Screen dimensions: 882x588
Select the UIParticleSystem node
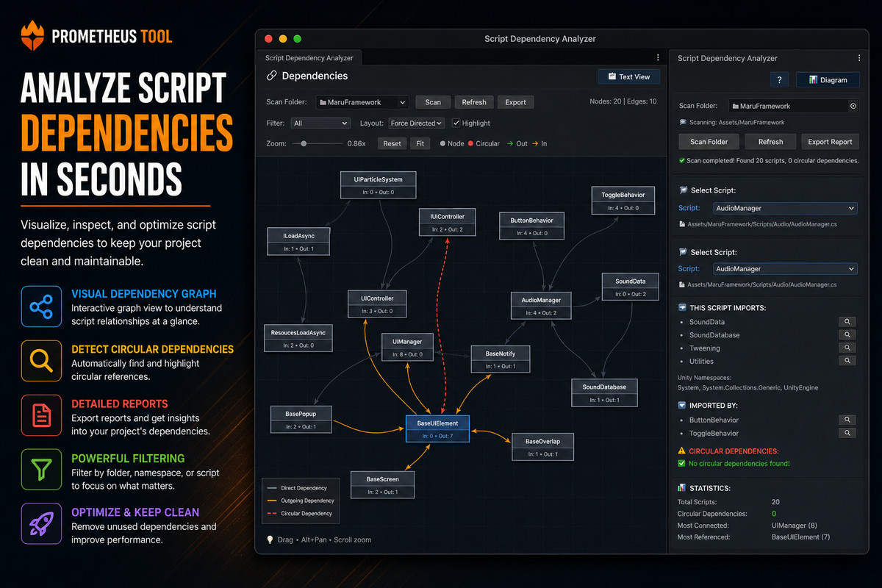point(378,184)
